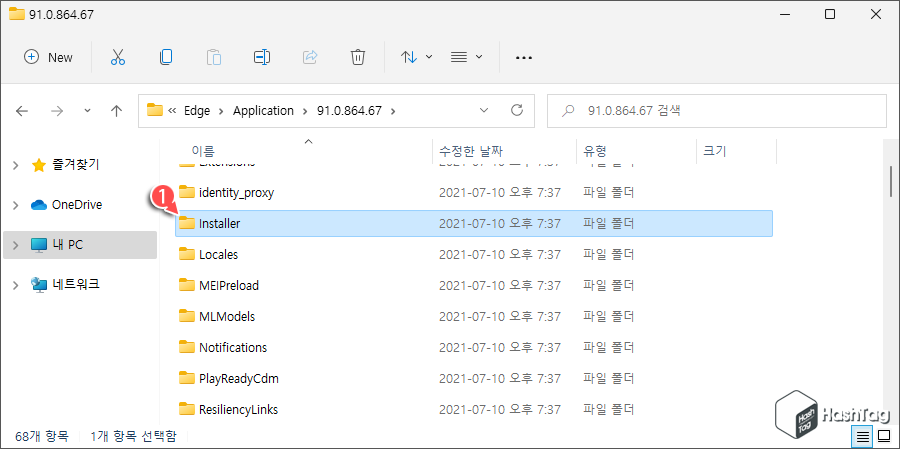
Task: Click the New button in the toolbar
Action: click(x=48, y=57)
